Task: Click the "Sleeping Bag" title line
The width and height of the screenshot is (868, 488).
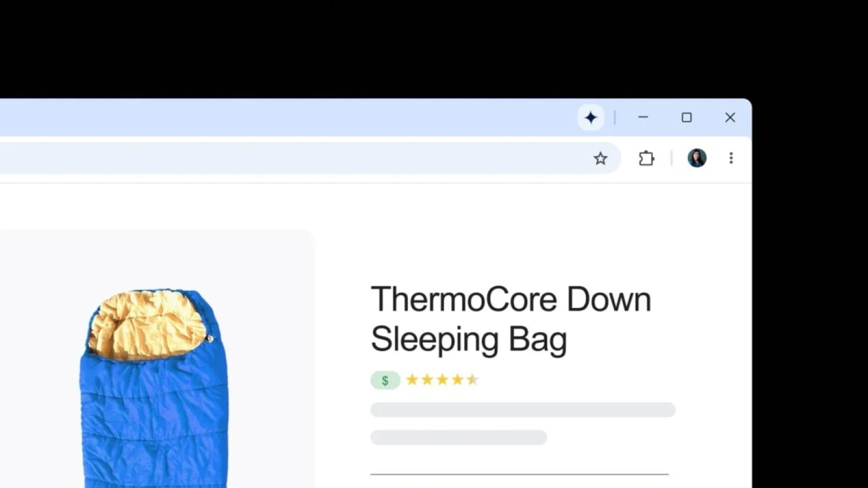Action: 469,339
